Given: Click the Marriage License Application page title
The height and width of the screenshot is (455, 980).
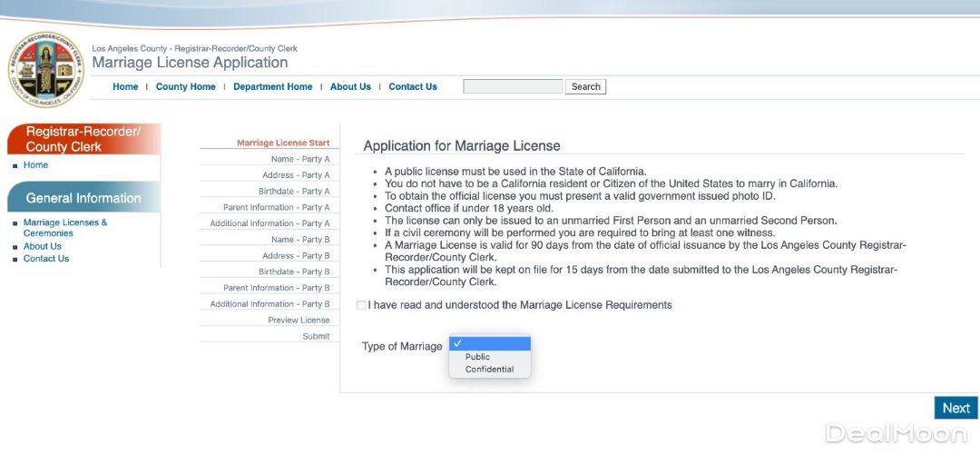Looking at the screenshot, I should click(190, 63).
